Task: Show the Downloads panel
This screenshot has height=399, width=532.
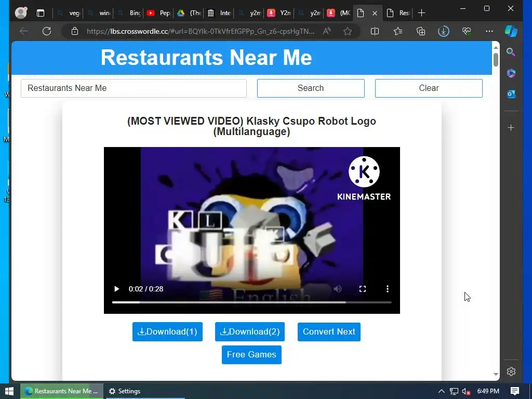Action: coord(444,31)
